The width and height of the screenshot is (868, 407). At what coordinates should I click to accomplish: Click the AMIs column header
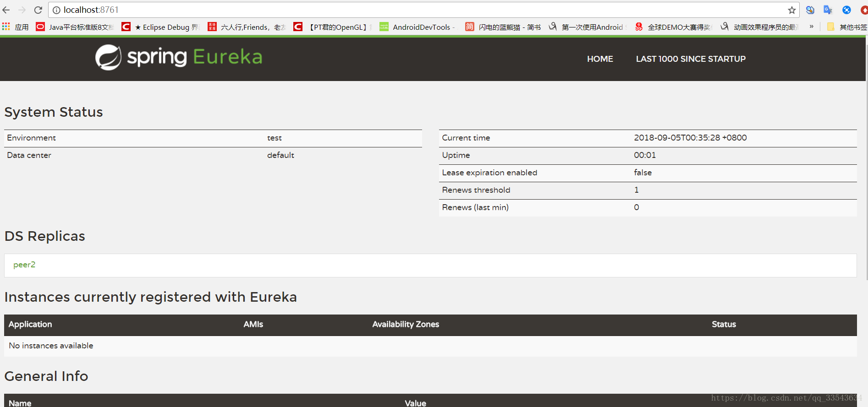253,324
